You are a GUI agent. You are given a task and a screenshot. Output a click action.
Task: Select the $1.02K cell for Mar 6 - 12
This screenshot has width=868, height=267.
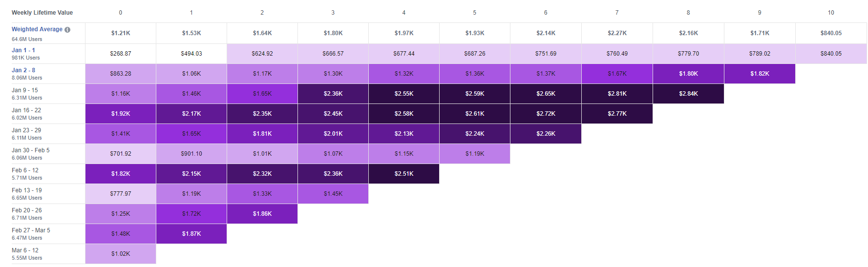point(121,254)
